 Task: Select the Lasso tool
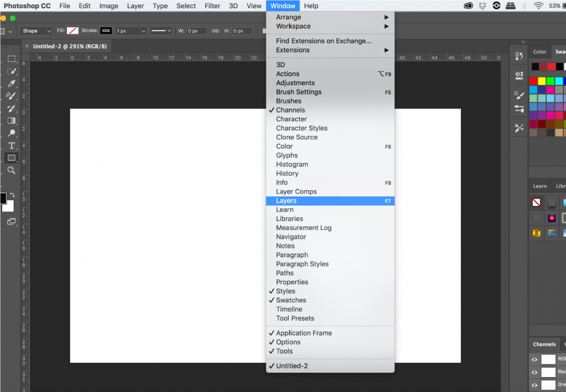12,71
